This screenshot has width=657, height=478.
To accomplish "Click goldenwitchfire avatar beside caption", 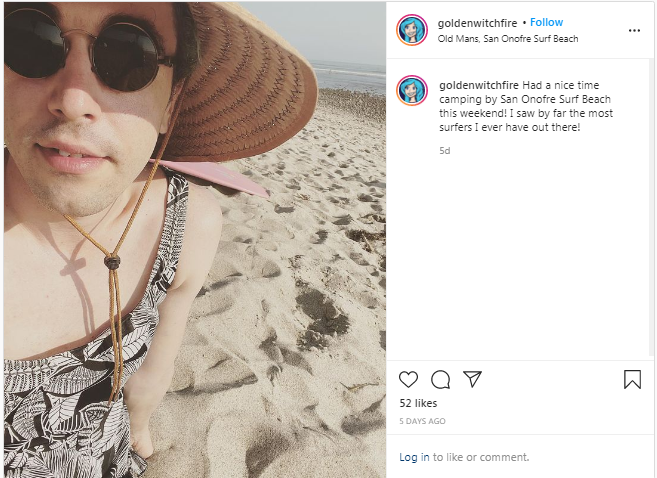I will (412, 90).
